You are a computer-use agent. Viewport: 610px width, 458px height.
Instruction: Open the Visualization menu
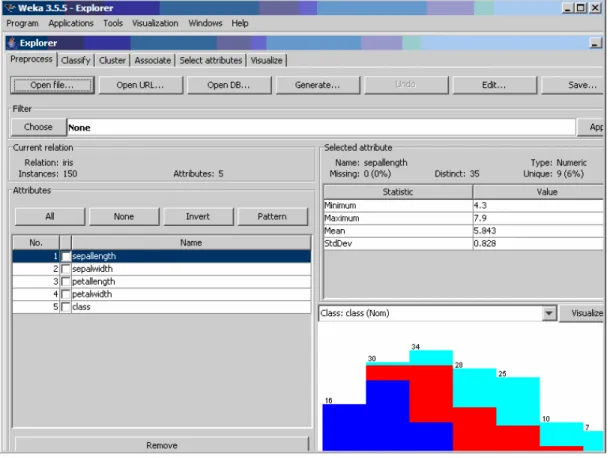click(155, 23)
